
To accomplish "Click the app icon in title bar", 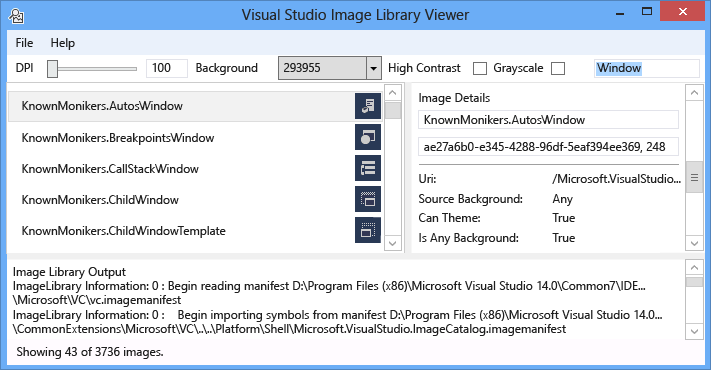I will [x=16, y=16].
